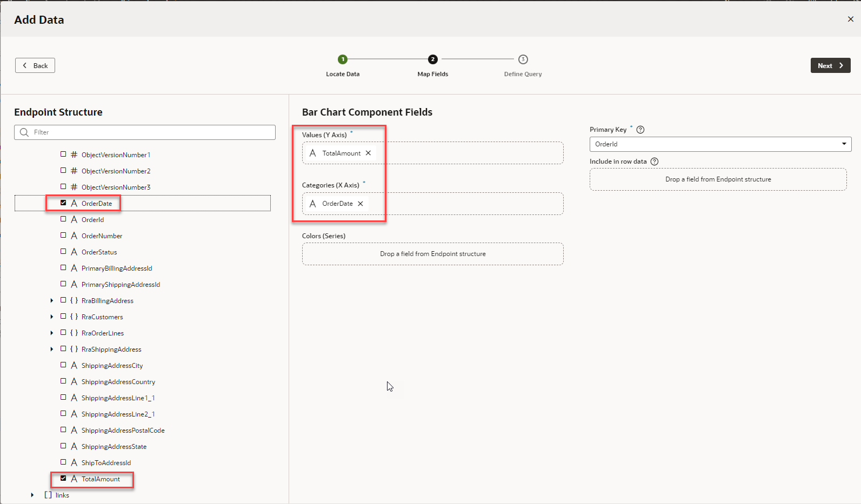861x504 pixels.
Task: Select the PrimaryBillingAddressId field label
Action: tap(117, 268)
